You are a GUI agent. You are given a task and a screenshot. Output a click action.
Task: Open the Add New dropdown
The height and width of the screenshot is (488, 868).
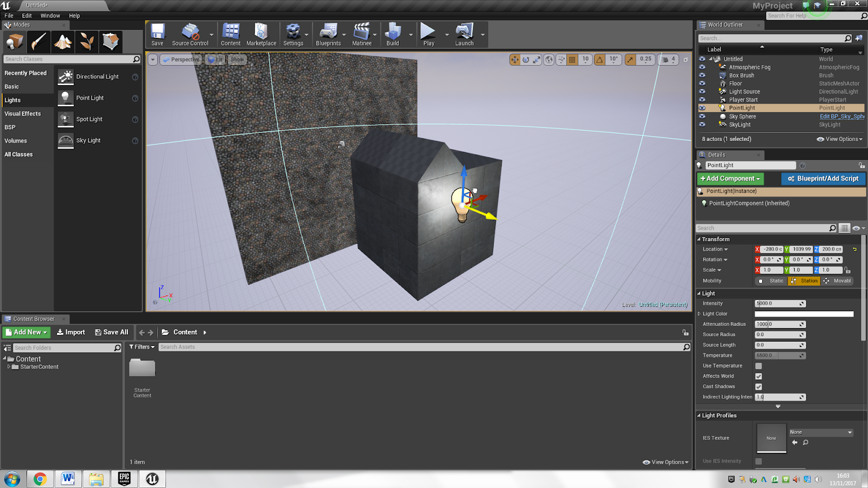coord(27,332)
